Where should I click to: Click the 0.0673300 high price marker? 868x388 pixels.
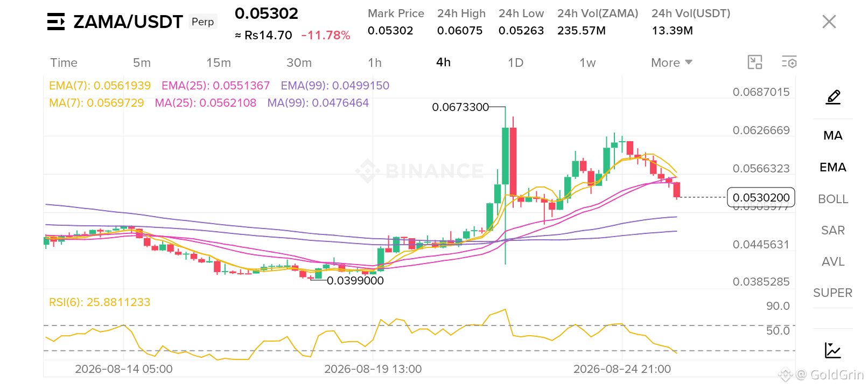pos(460,107)
